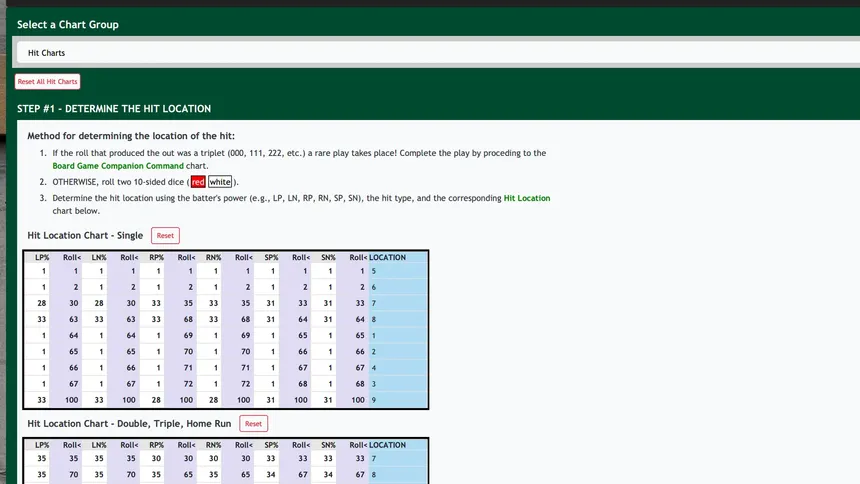Click location 3 in the Single chart
Viewport: 860px width, 484px height.
coord(374,384)
